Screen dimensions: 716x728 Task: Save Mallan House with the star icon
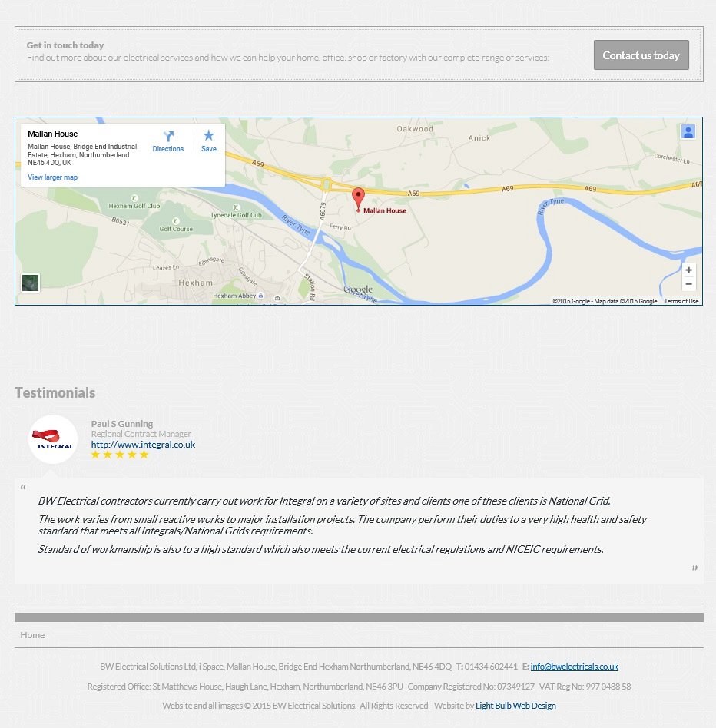[208, 135]
